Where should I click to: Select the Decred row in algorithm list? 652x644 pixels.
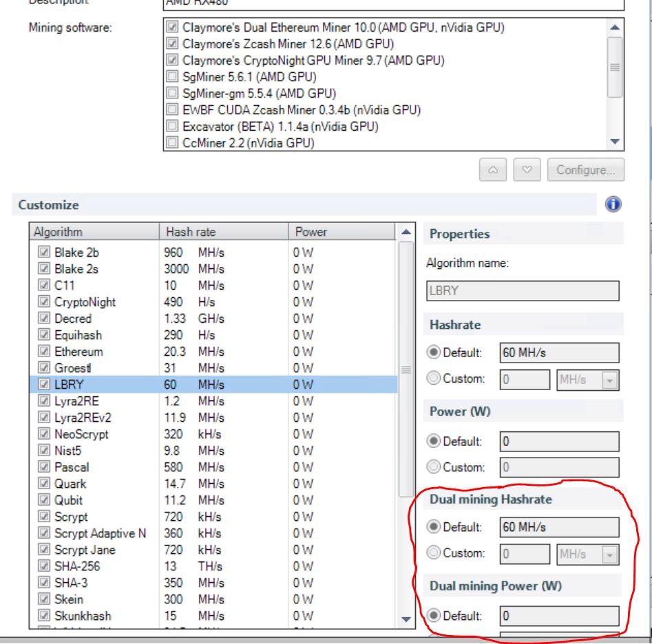(x=213, y=319)
